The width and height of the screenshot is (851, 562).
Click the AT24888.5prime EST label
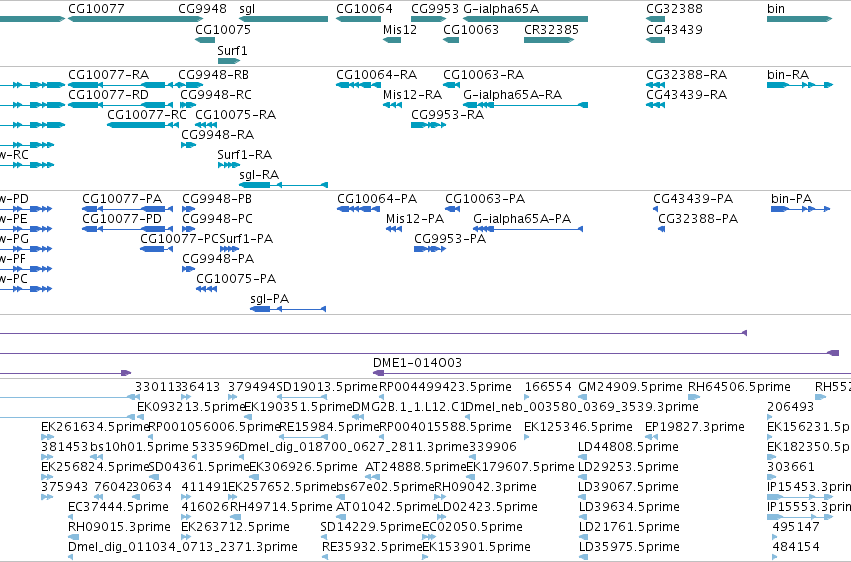click(x=416, y=467)
